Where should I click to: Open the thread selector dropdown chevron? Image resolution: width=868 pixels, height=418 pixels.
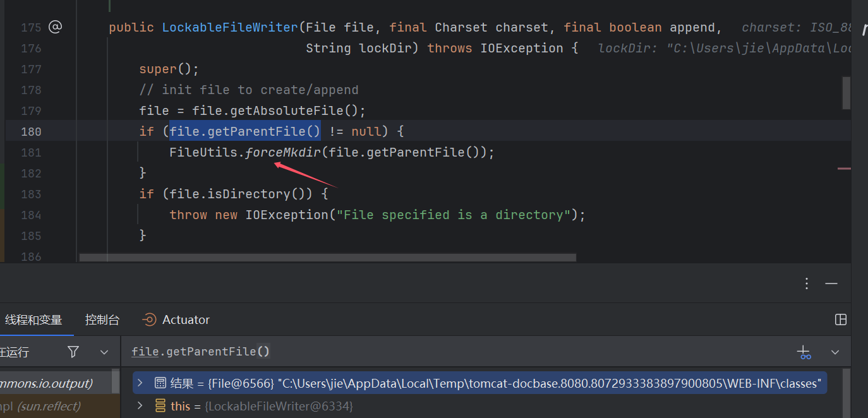pos(104,352)
